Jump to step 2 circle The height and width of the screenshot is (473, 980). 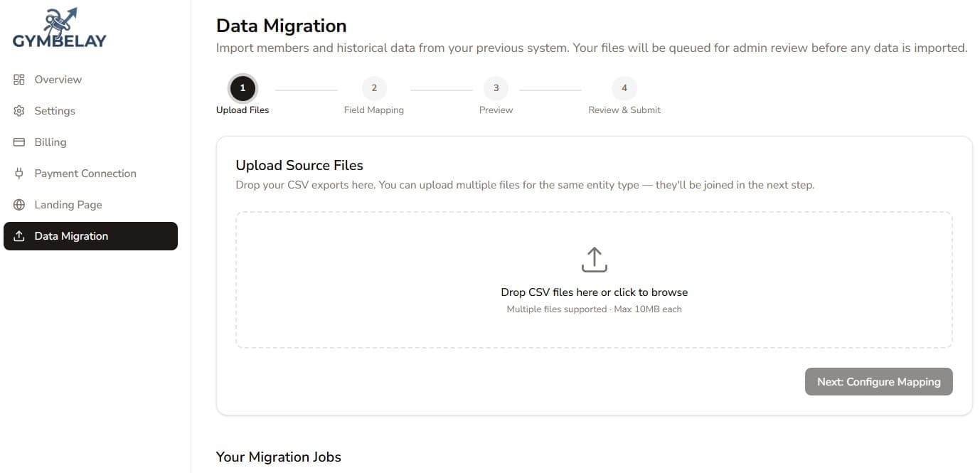(374, 89)
